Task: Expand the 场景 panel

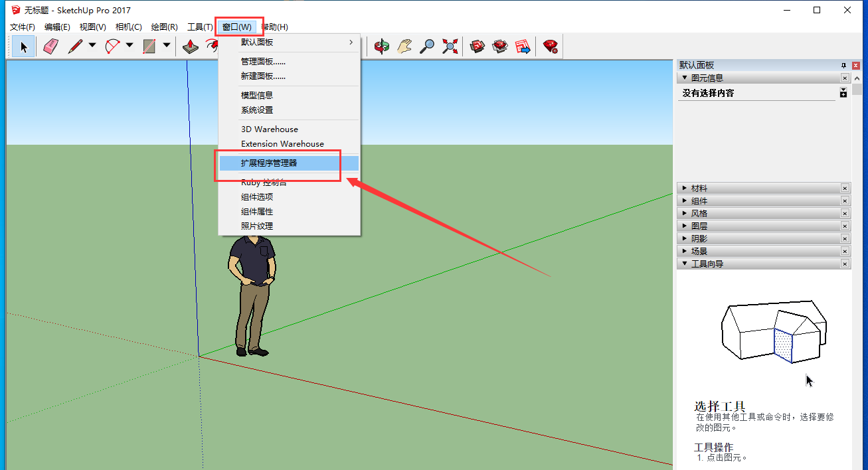Action: pos(685,251)
